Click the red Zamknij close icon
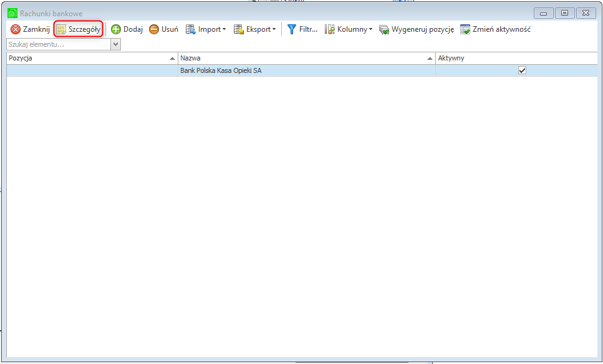 point(16,29)
